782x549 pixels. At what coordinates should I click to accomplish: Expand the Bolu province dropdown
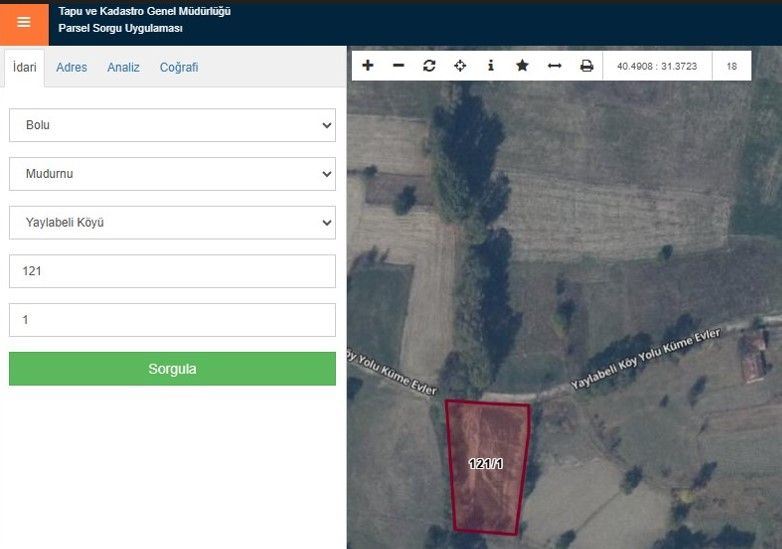pyautogui.click(x=172, y=125)
